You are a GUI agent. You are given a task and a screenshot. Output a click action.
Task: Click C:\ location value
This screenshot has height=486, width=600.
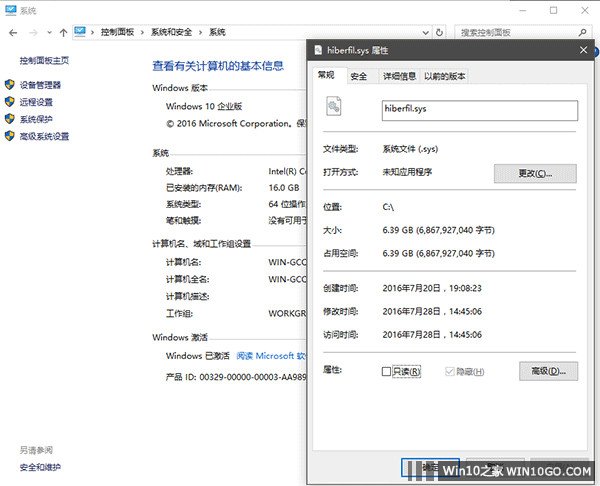(388, 207)
